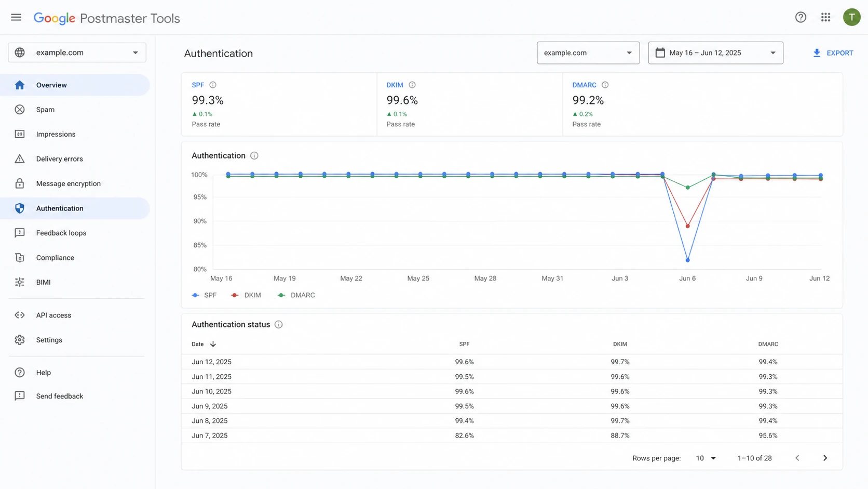Click the globe icon in domain selector
This screenshot has height=489, width=868.
click(x=20, y=52)
